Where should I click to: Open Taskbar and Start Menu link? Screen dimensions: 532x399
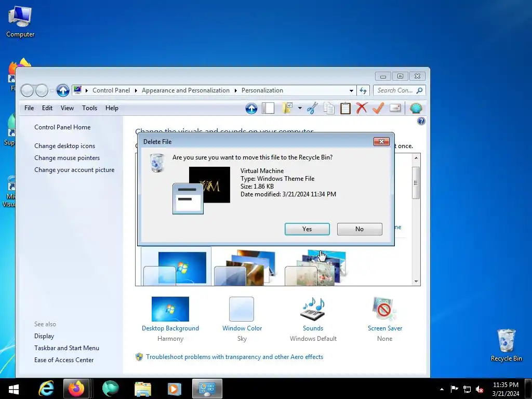pyautogui.click(x=66, y=348)
